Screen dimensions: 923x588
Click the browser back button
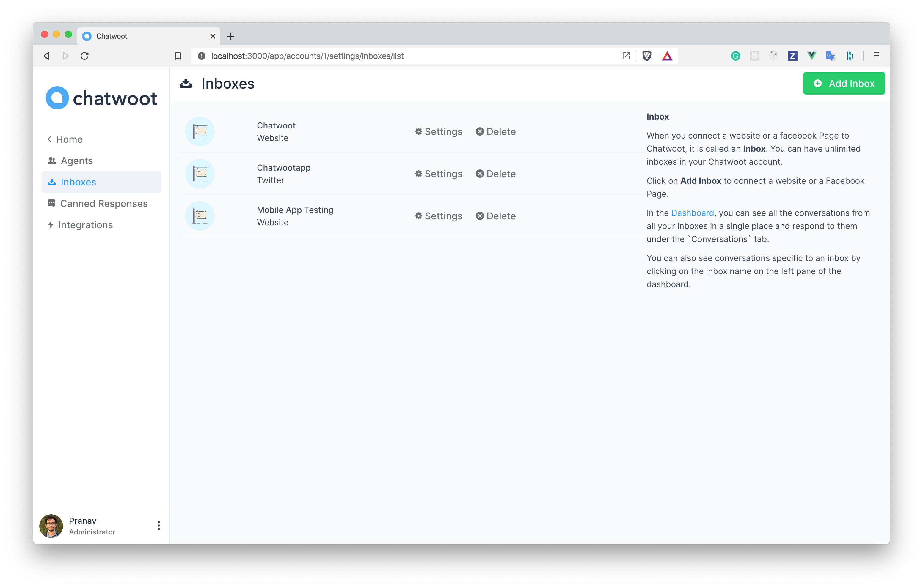click(x=47, y=56)
